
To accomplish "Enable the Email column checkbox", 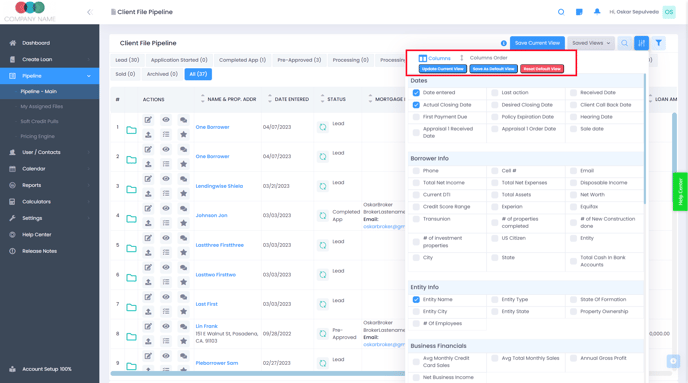I will coord(573,171).
